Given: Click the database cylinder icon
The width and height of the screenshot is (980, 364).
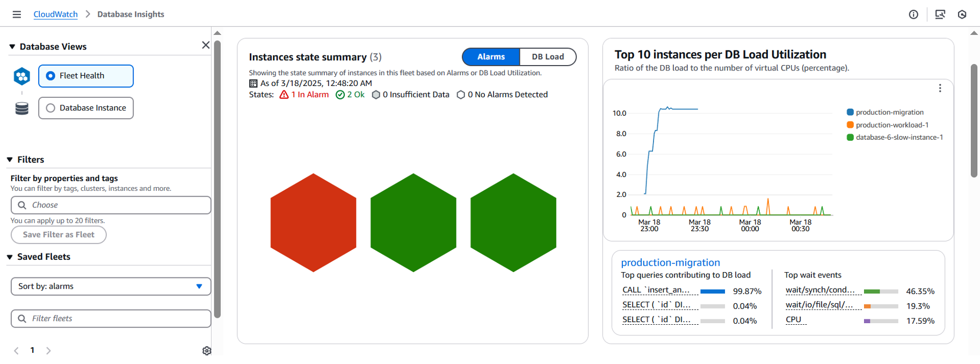Looking at the screenshot, I should tap(22, 109).
